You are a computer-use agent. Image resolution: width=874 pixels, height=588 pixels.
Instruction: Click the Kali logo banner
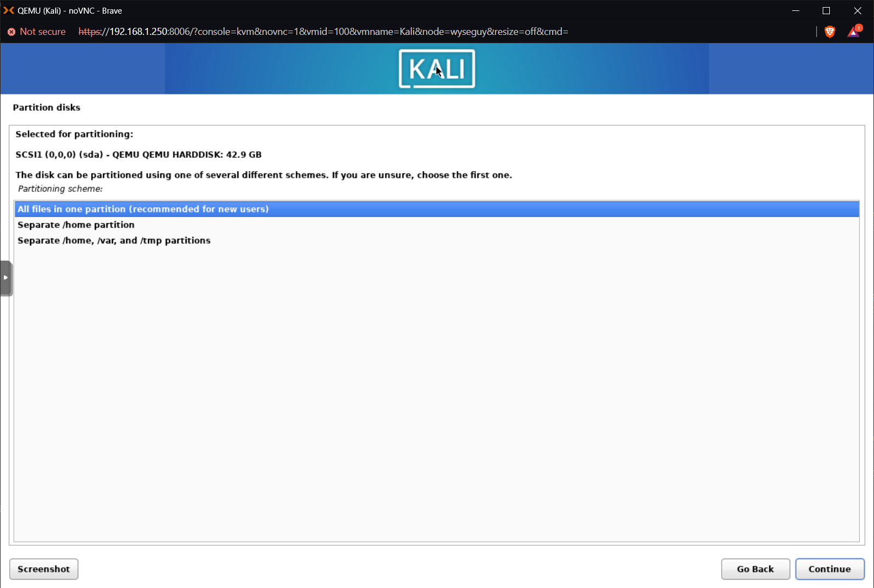pyautogui.click(x=437, y=69)
